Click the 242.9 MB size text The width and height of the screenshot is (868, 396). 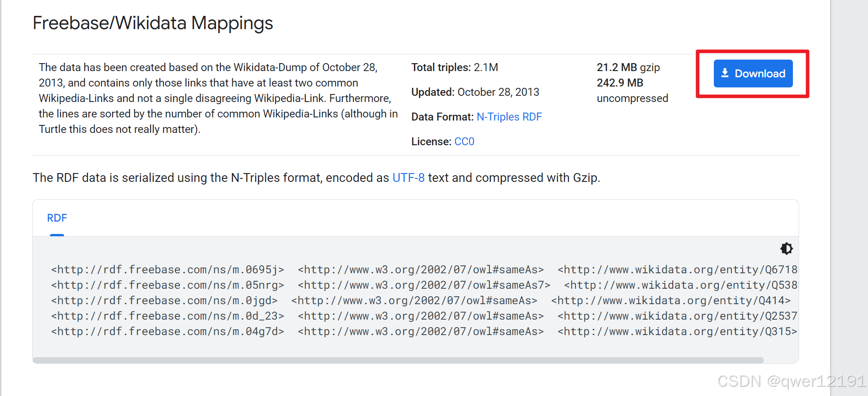pyautogui.click(x=620, y=83)
